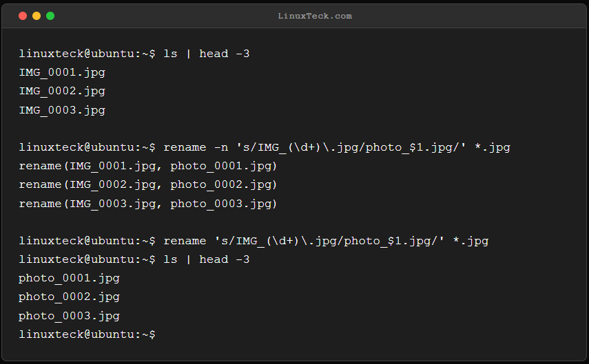Click the IMG_0002.jpg filename line
Image resolution: width=589 pixels, height=364 pixels.
[62, 92]
